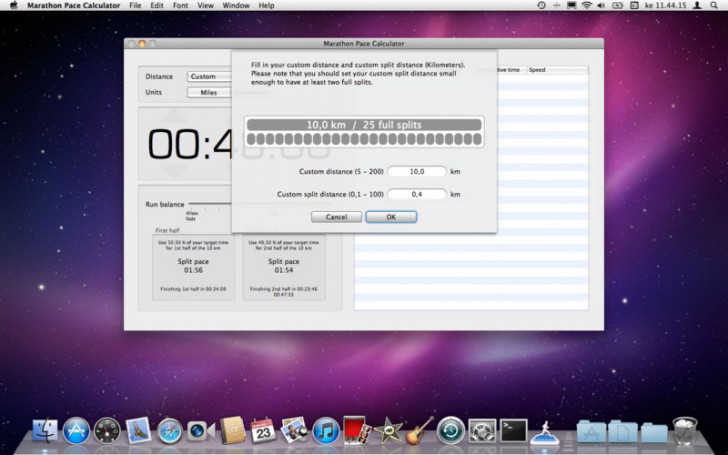Open the Window menu
The image size is (728, 455).
pos(236,6)
